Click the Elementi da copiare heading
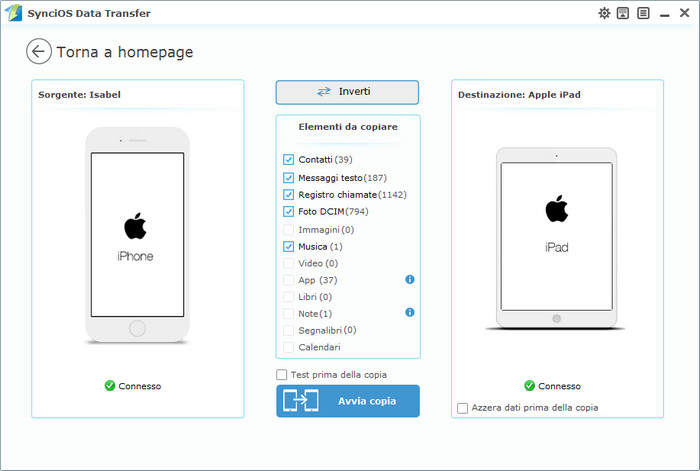700x471 pixels. pyautogui.click(x=348, y=127)
